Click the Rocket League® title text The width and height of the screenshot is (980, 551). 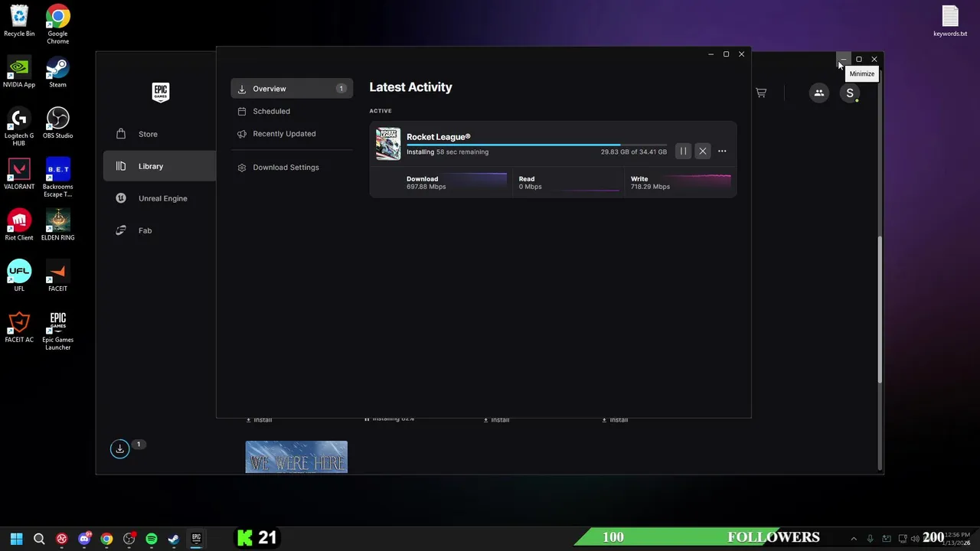coord(438,137)
